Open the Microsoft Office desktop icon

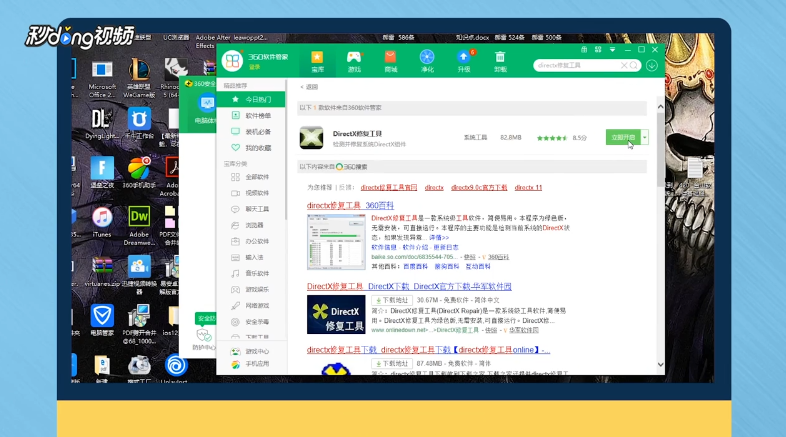click(102, 79)
